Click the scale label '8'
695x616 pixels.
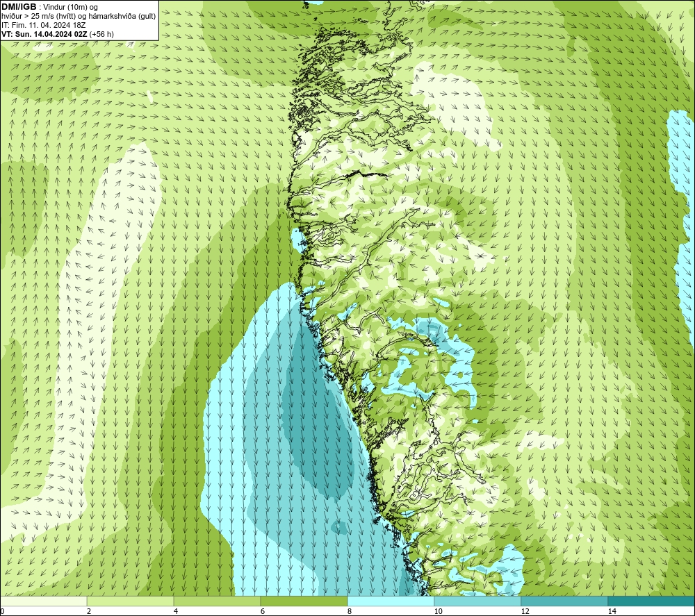(350, 611)
